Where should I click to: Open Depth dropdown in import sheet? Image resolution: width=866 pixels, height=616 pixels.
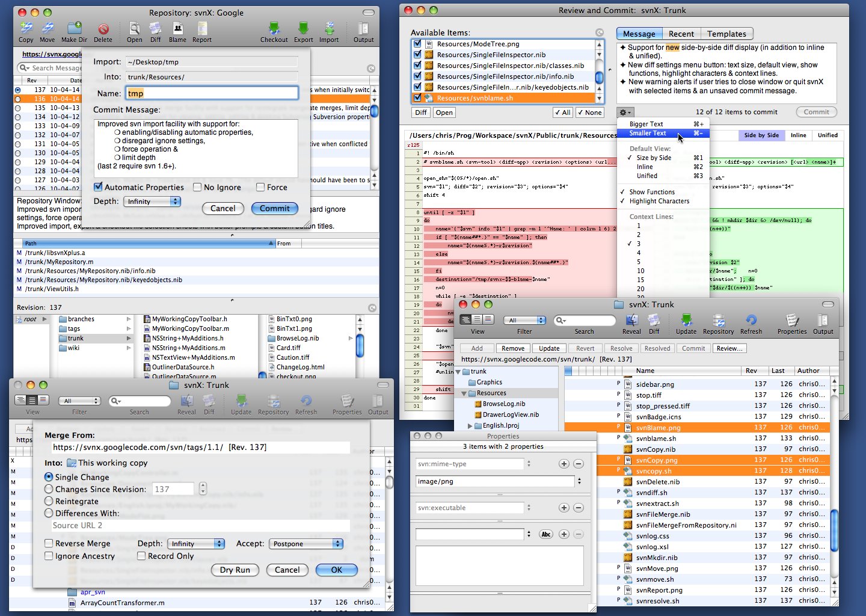[x=152, y=202]
